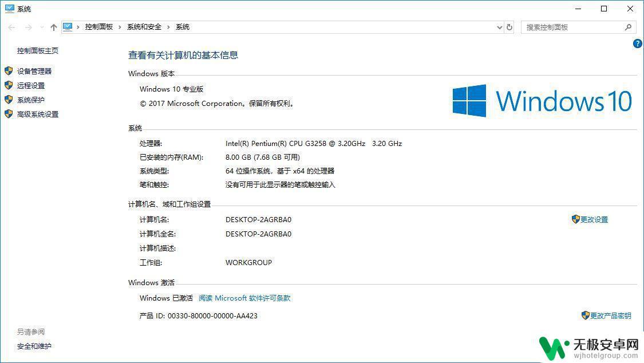
Task: Go back using the back arrow
Action: click(11, 27)
